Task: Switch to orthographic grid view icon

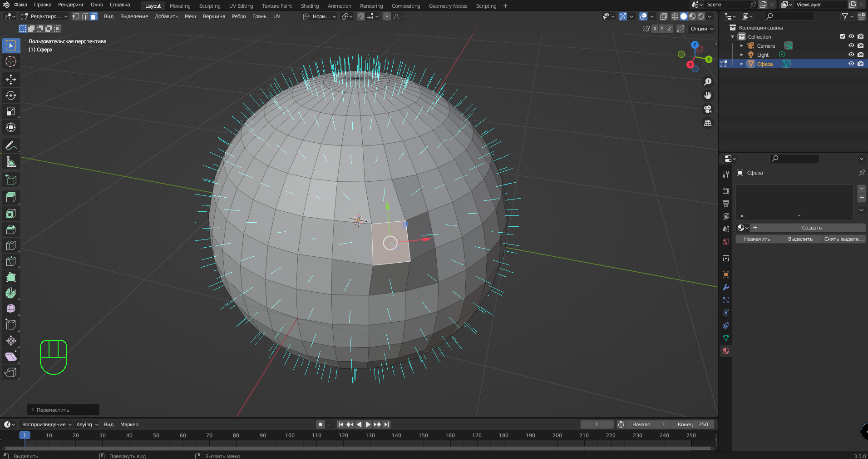Action: pos(707,123)
